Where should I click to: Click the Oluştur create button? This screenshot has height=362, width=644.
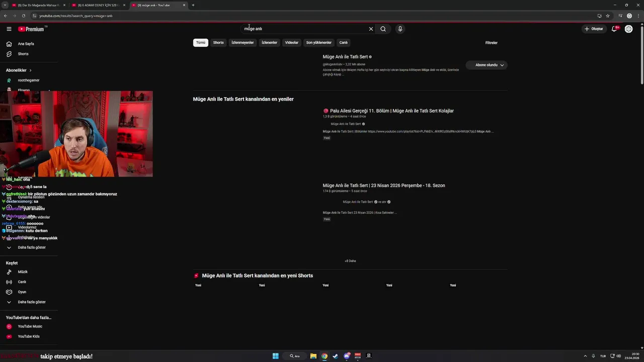(594, 29)
